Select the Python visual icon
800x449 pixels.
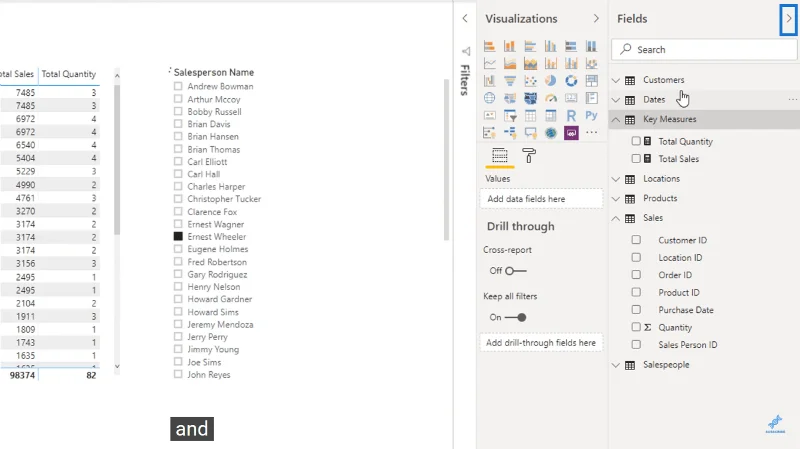(x=591, y=116)
